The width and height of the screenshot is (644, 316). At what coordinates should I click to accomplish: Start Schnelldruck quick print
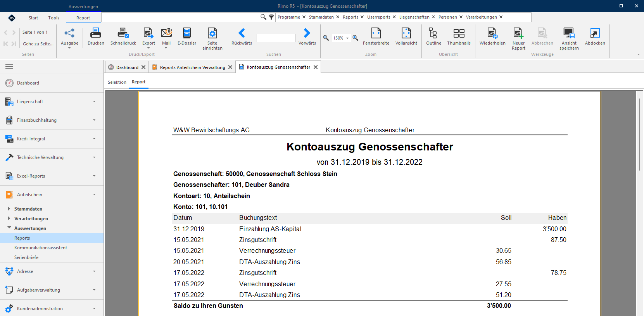pos(123,37)
